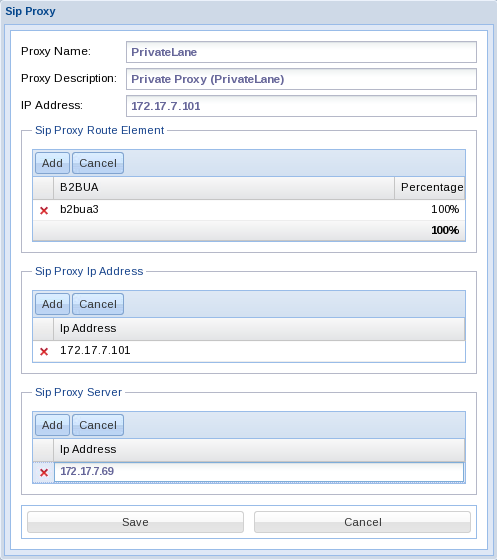This screenshot has height=560, width=497.
Task: Edit the main IP Address field
Action: [x=301, y=106]
